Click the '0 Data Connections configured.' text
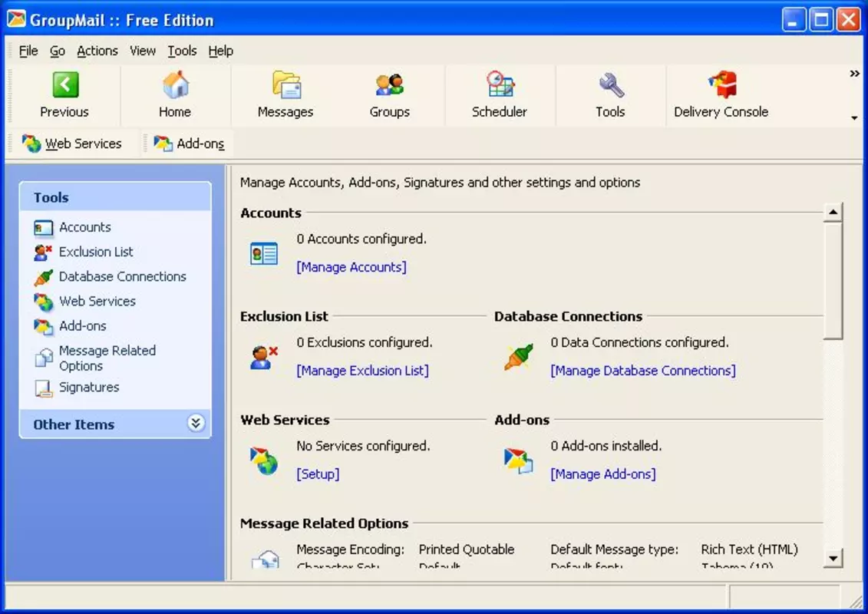 [x=639, y=342]
